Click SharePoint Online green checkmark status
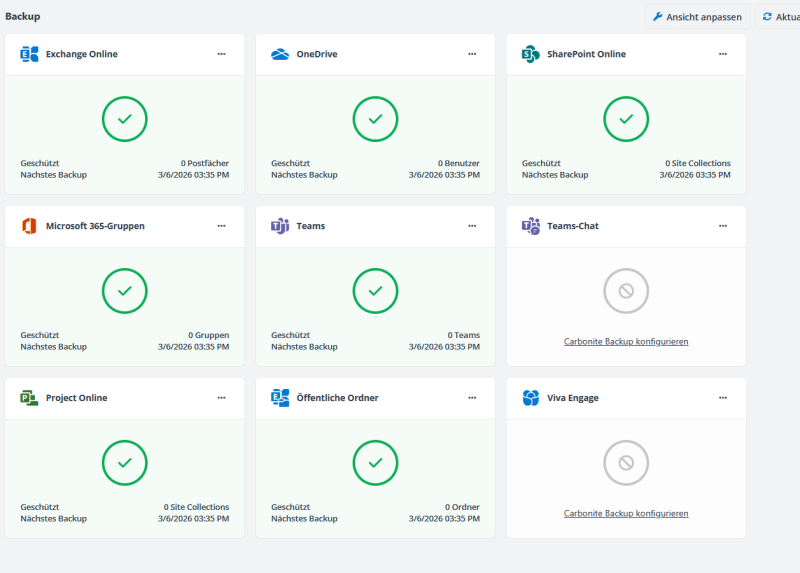 (626, 119)
